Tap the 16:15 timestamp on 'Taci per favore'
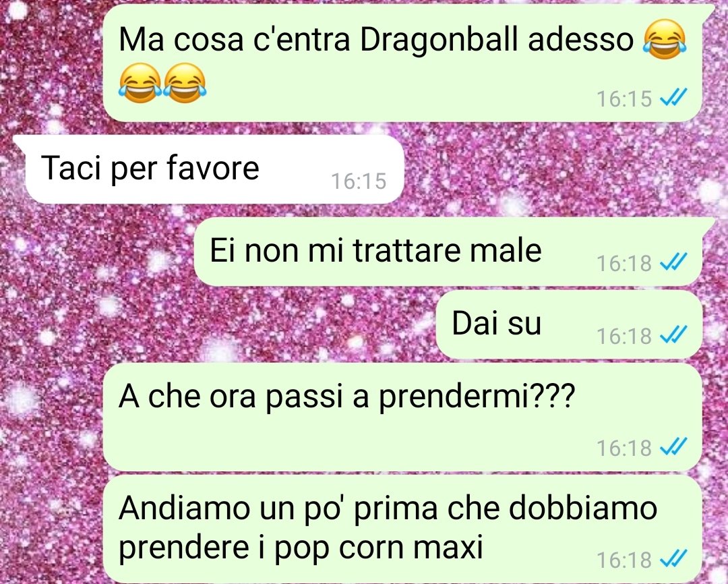Screen dimensions: 728x584 [x=359, y=181]
